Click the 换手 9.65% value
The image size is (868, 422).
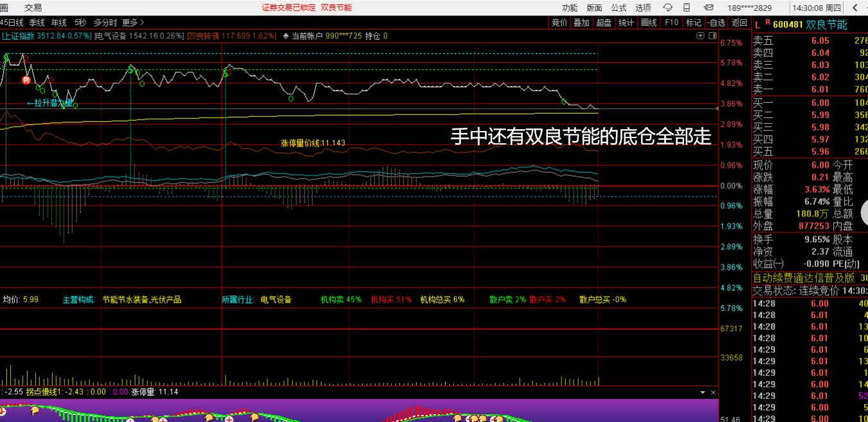pyautogui.click(x=817, y=240)
